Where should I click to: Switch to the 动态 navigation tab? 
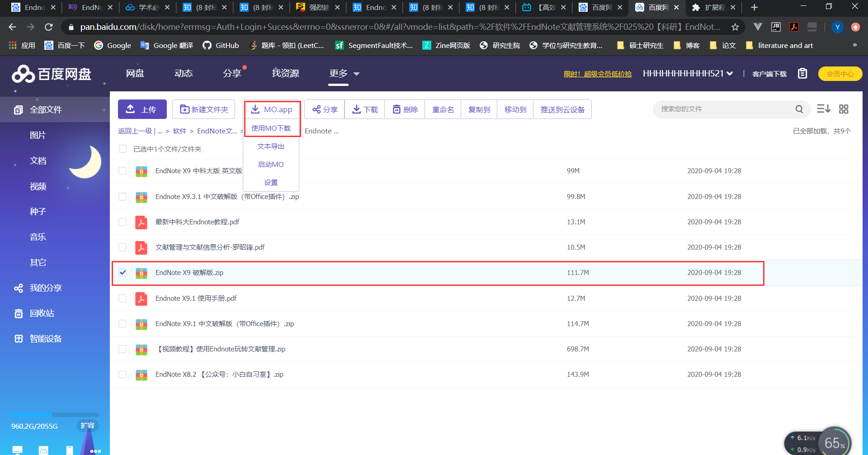(x=184, y=73)
